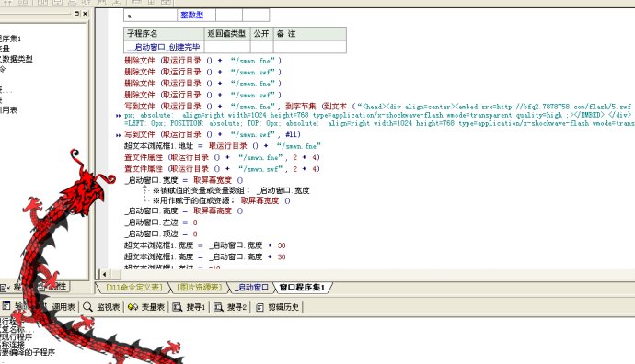The height and width of the screenshot is (364, 635).
Task: Click the _启动窗口.顶边 = 0 line
Action: tap(161, 233)
